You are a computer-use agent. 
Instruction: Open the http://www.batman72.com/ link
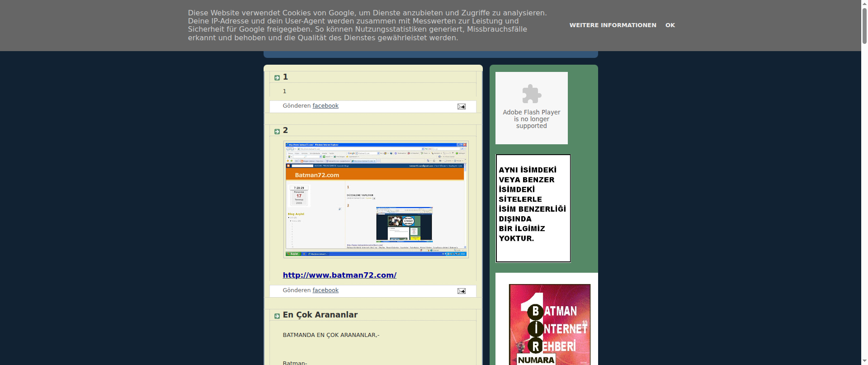click(x=340, y=275)
